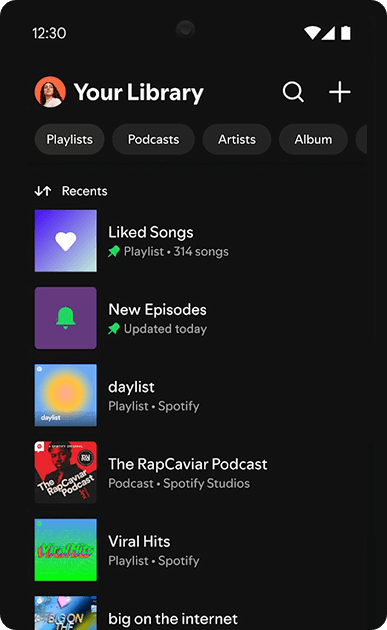Image resolution: width=387 pixels, height=630 pixels.
Task: Tap the sort arrows icon beside Recents
Action: [43, 191]
